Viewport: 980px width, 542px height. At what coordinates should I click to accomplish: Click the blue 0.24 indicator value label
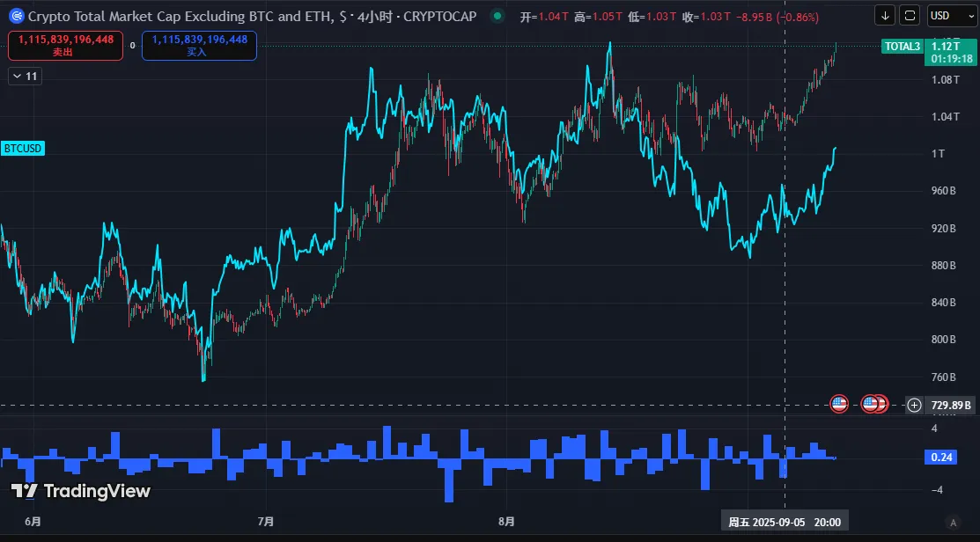940,457
